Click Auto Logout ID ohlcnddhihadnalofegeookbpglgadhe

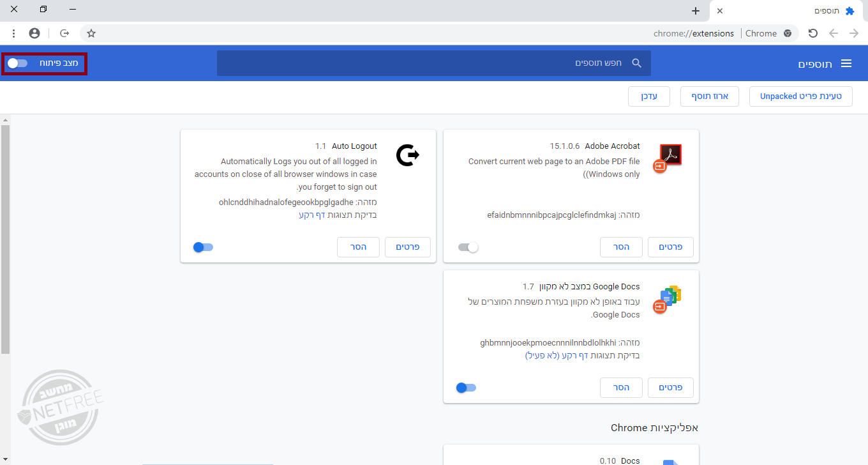(x=287, y=202)
